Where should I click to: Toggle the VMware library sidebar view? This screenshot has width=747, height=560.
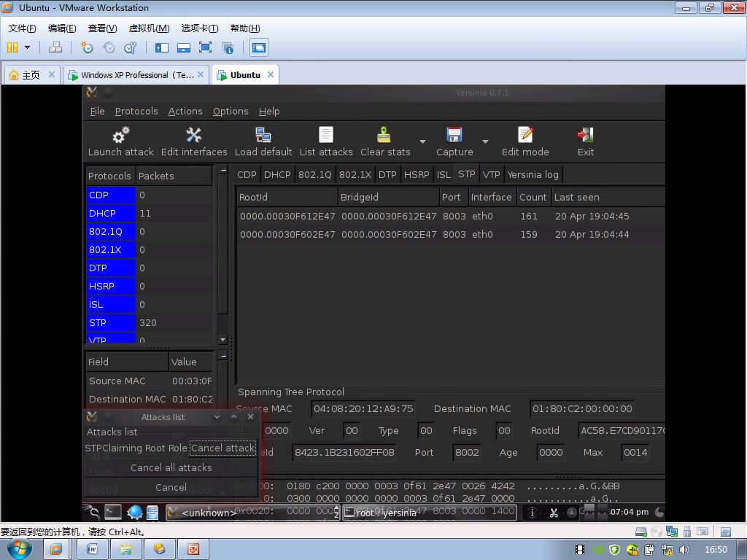pyautogui.click(x=161, y=47)
